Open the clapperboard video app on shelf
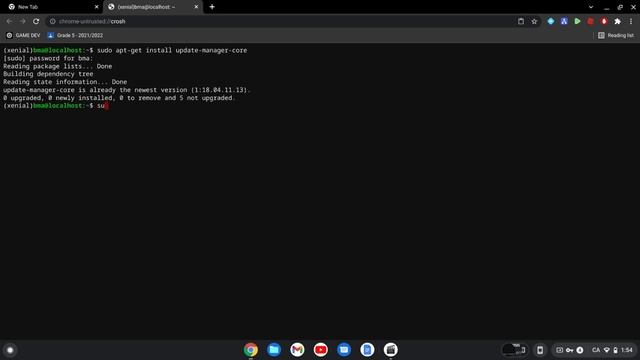 pos(390,350)
